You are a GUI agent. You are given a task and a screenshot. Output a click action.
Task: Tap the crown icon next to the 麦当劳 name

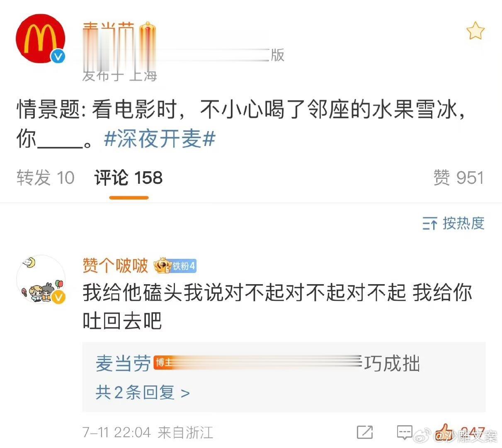click(x=148, y=33)
